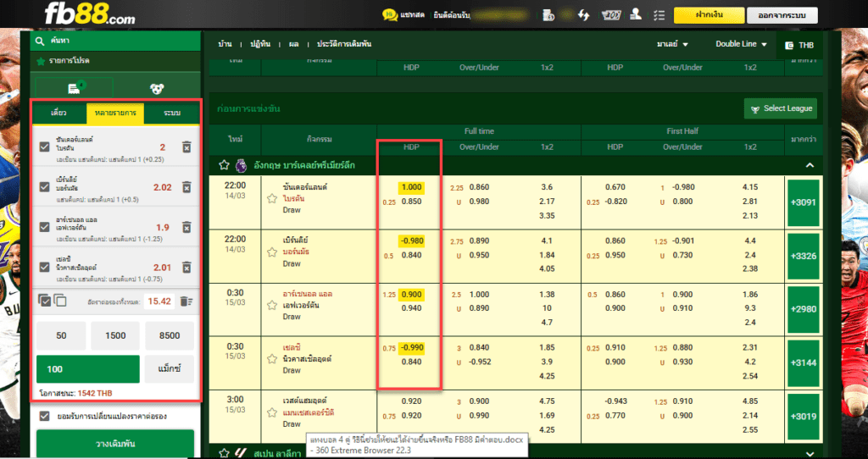Uncheck the Sunderland vs Brighton bet checkbox
The height and width of the screenshot is (459, 868).
[45, 147]
